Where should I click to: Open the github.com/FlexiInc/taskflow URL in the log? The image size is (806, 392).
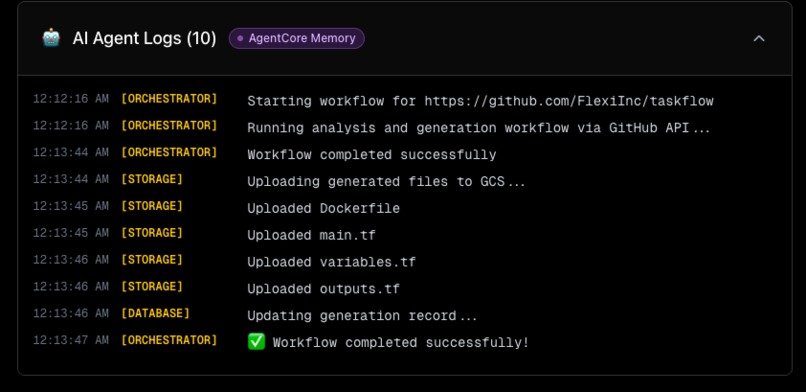point(569,101)
